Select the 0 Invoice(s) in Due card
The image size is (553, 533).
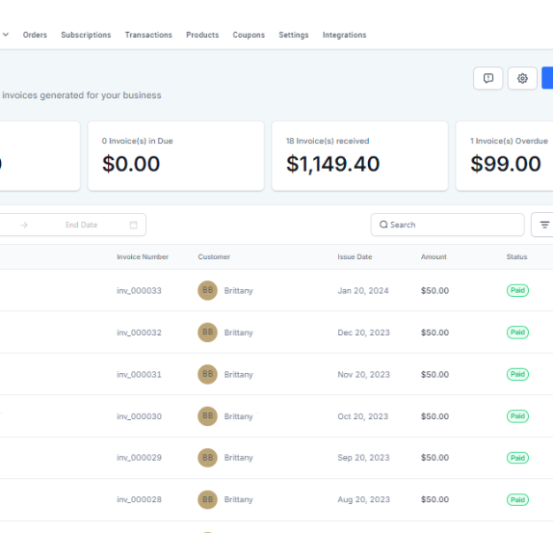pyautogui.click(x=176, y=156)
